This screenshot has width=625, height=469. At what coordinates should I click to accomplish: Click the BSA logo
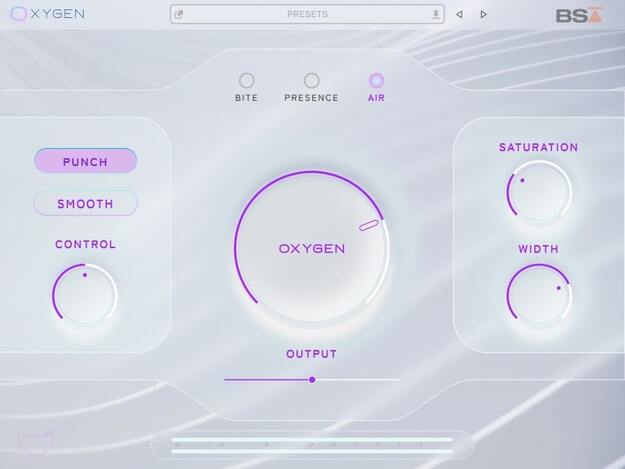coord(580,15)
